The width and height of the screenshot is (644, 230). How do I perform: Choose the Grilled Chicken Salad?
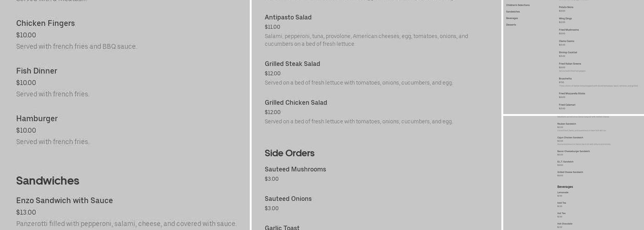tap(296, 103)
